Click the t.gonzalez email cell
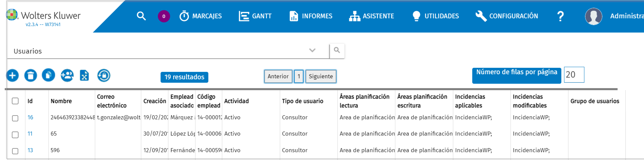 pyautogui.click(x=119, y=117)
